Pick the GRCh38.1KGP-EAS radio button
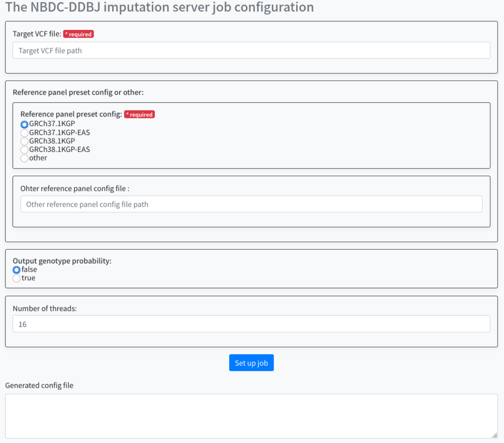 point(25,150)
